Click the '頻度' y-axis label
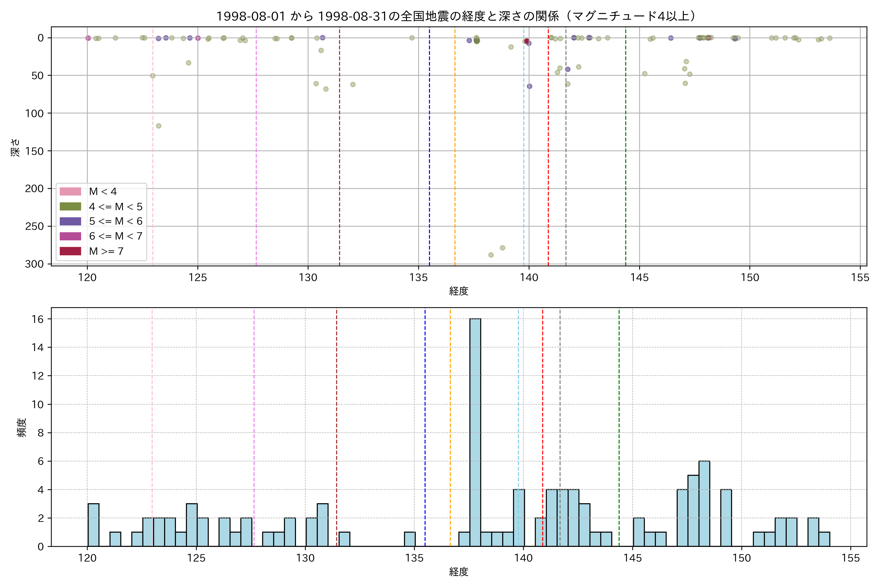The image size is (882, 588). tap(22, 427)
